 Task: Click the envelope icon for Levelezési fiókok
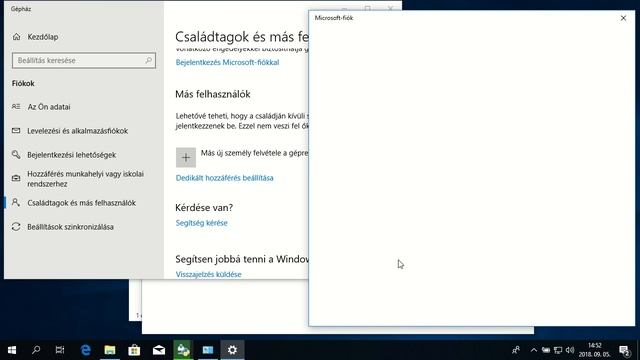click(x=16, y=131)
